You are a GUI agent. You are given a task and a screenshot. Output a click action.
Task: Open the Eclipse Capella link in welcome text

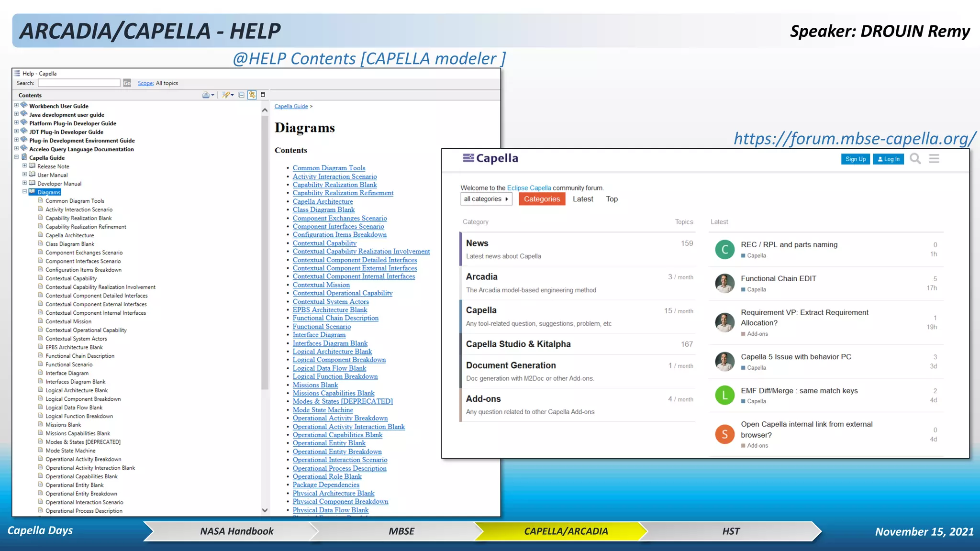pyautogui.click(x=529, y=188)
